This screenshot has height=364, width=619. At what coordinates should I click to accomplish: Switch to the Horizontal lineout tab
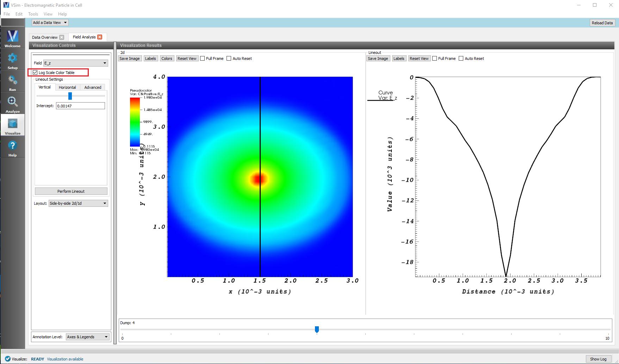[x=67, y=87]
